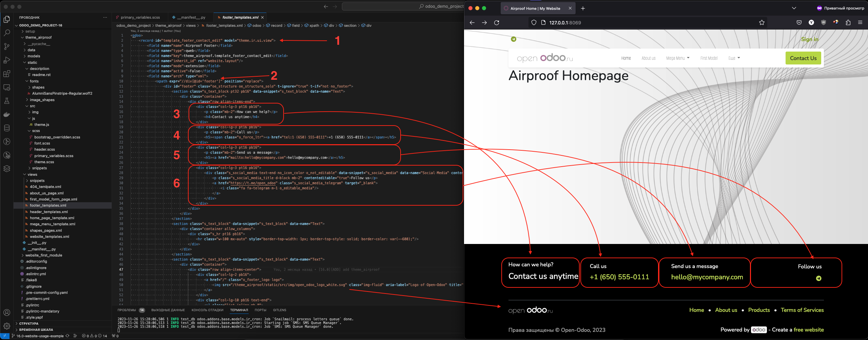Open the Mega Menu dropdown on website
868x340 pixels.
677,58
